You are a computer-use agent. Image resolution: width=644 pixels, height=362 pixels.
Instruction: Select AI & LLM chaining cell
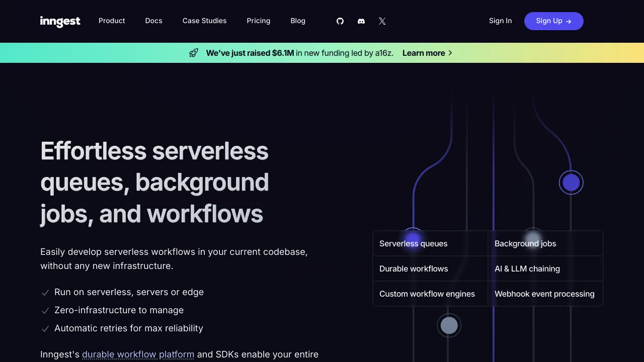point(545,268)
